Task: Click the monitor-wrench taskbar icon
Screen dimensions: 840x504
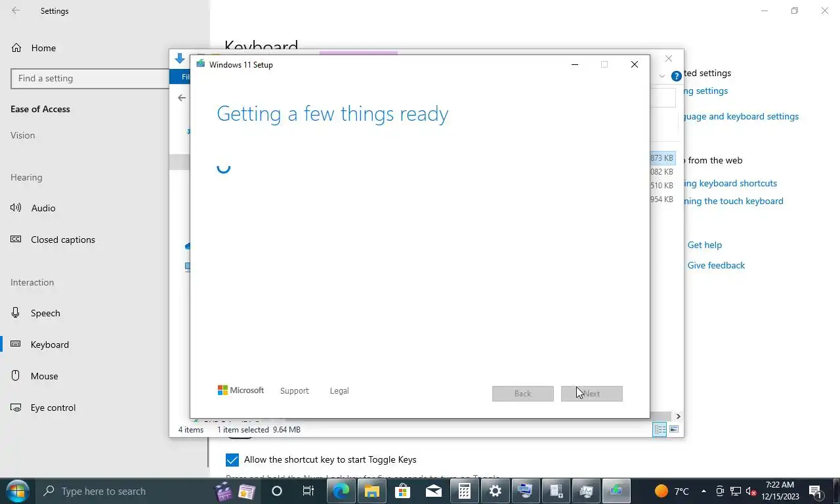Action: coord(586,491)
